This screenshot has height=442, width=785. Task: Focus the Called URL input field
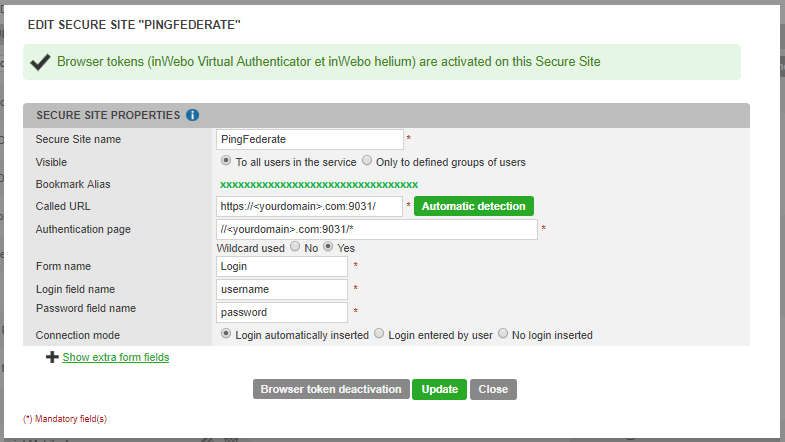pos(309,206)
